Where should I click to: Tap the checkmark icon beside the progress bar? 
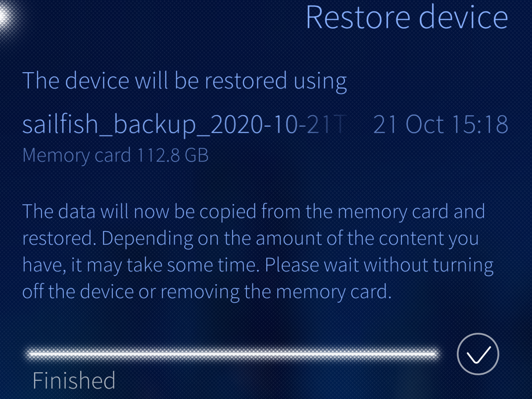478,354
